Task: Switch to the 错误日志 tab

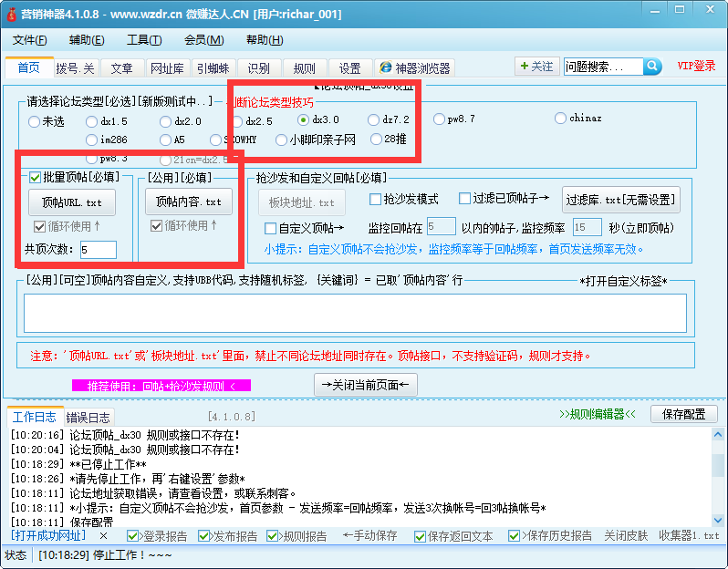Action: coord(88,417)
